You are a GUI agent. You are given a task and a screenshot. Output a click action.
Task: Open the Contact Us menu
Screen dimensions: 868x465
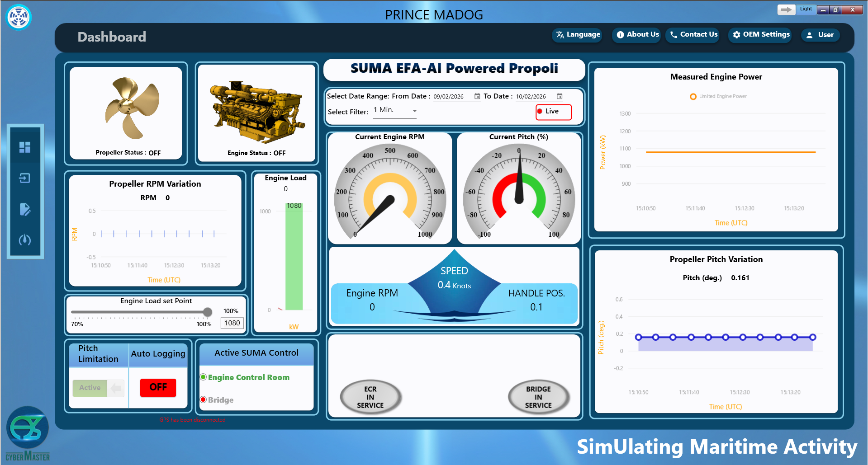tap(693, 35)
